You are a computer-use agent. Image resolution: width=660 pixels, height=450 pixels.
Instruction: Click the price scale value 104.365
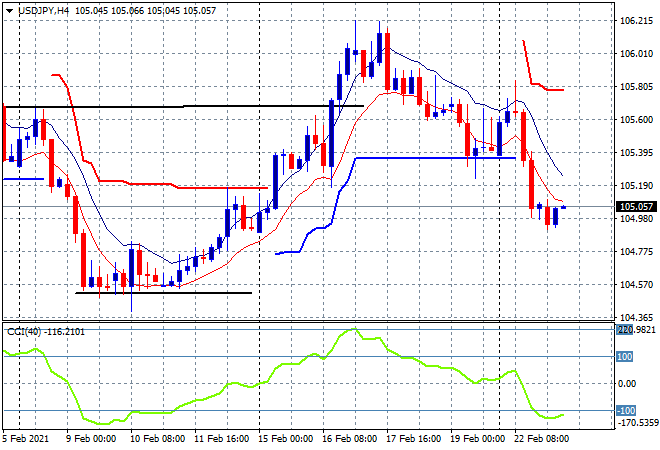coord(636,317)
